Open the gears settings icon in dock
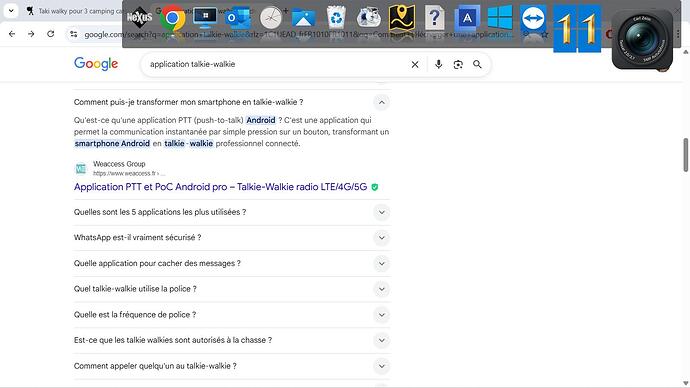 click(369, 18)
